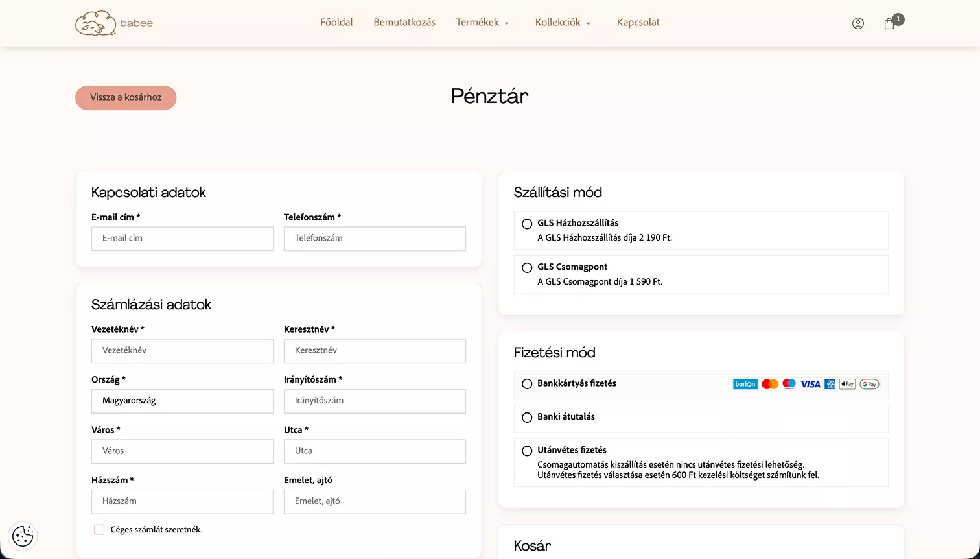Click the Barion payment logo
This screenshot has width=980, height=559.
tap(745, 384)
